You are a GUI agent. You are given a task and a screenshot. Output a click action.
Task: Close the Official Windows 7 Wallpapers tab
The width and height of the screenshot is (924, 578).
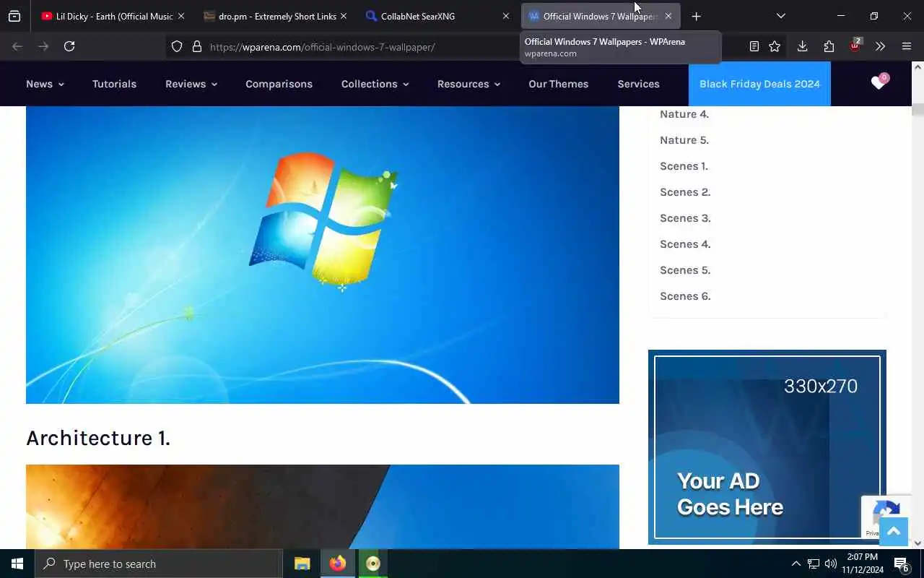tap(668, 16)
